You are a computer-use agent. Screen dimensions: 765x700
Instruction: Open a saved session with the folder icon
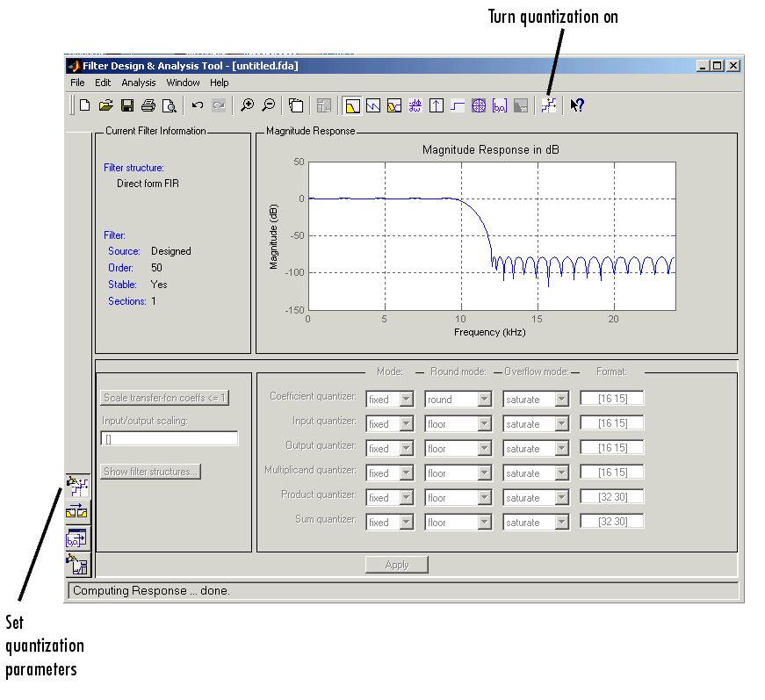coord(105,105)
